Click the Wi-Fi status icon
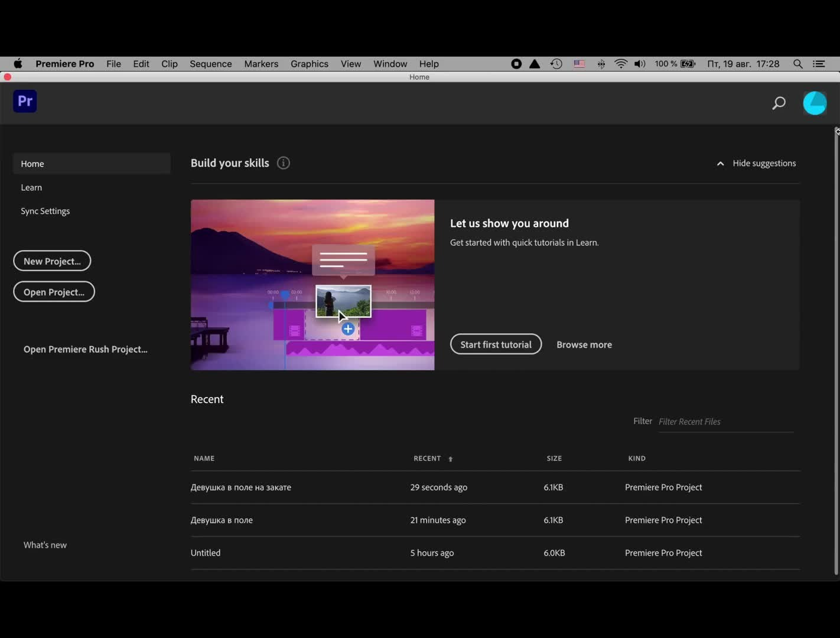Viewport: 840px width, 638px height. (620, 64)
